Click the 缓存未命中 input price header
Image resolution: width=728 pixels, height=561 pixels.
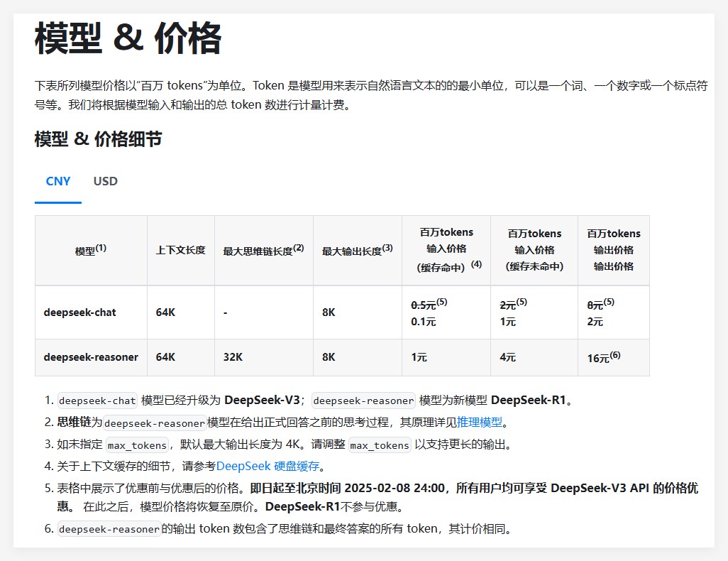pyautogui.click(x=534, y=250)
